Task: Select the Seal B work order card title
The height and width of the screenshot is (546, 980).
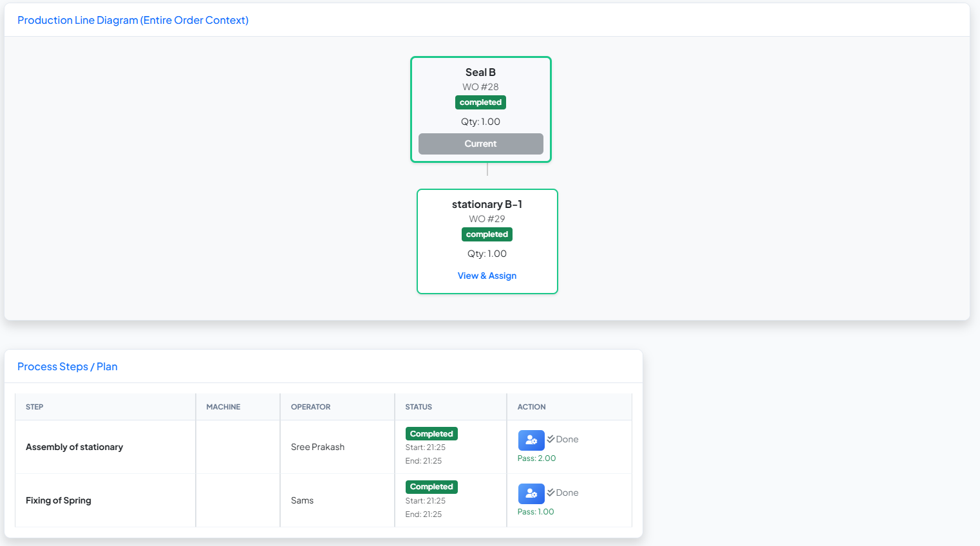Action: [480, 72]
